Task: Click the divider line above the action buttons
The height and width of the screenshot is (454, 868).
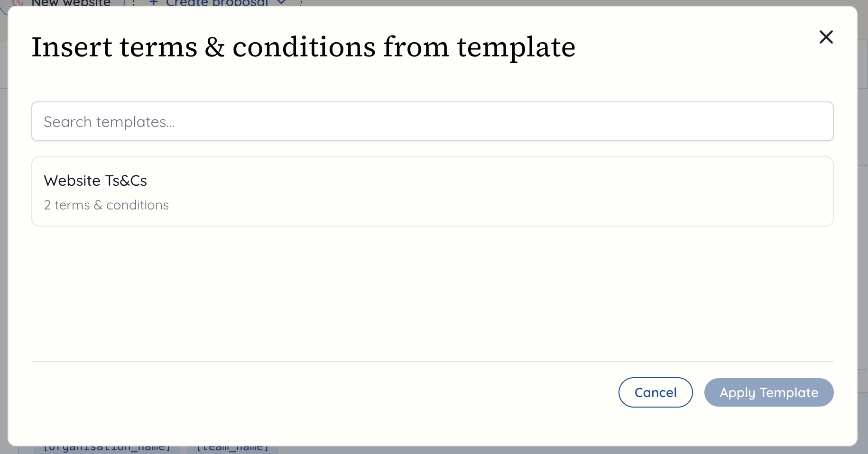Action: click(432, 362)
